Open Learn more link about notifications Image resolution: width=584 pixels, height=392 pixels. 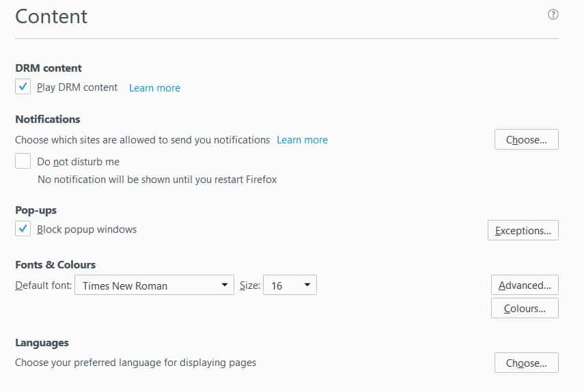pyautogui.click(x=302, y=140)
